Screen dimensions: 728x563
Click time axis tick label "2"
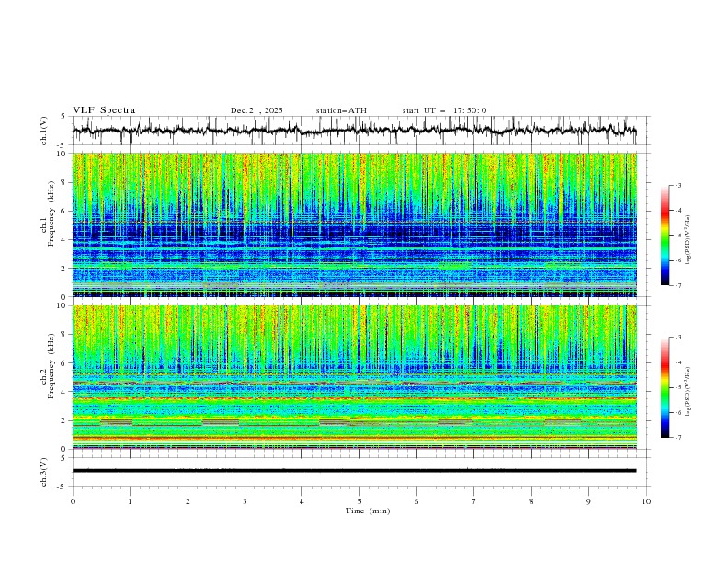[188, 501]
